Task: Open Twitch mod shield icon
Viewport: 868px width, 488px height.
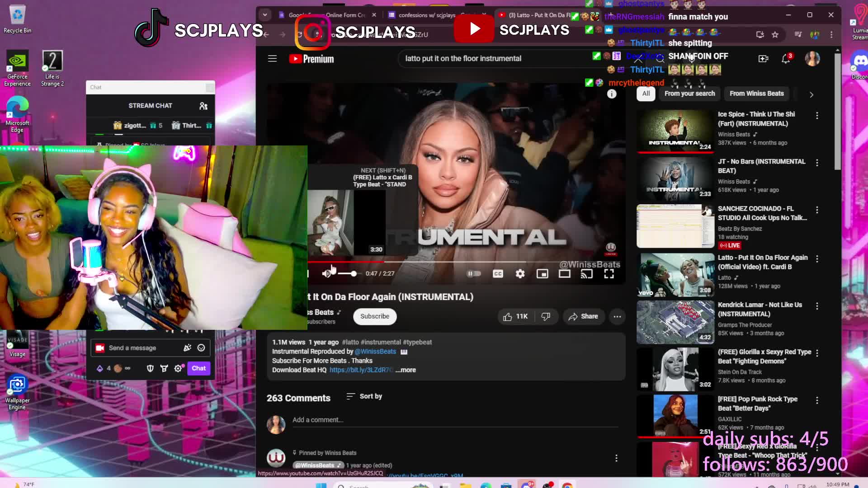Action: tap(150, 368)
